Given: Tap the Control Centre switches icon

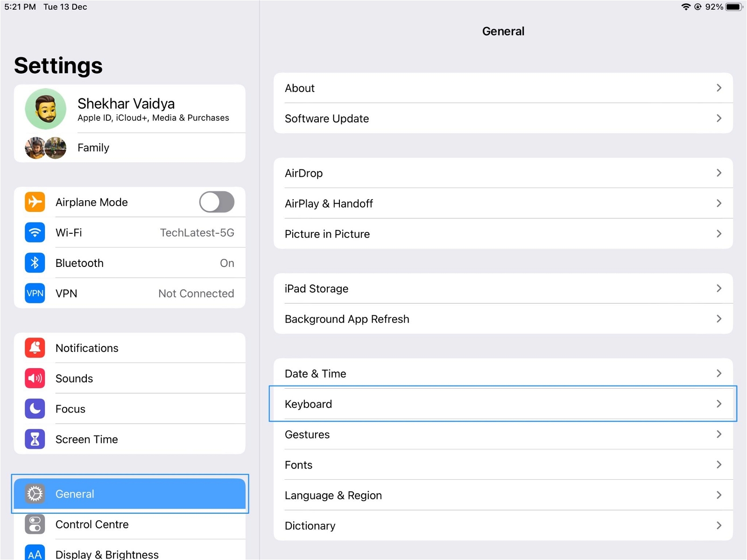Looking at the screenshot, I should click(x=35, y=524).
